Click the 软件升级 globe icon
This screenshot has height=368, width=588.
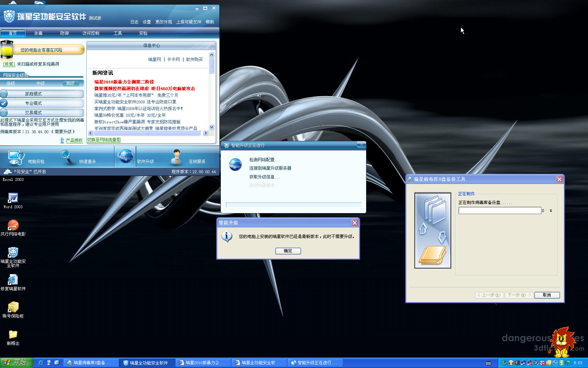125,156
